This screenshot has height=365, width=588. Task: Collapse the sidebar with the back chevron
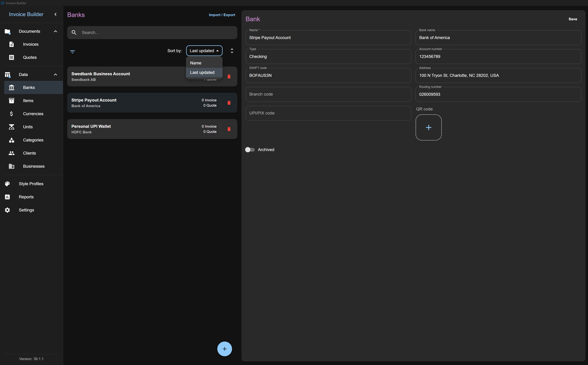(x=56, y=14)
